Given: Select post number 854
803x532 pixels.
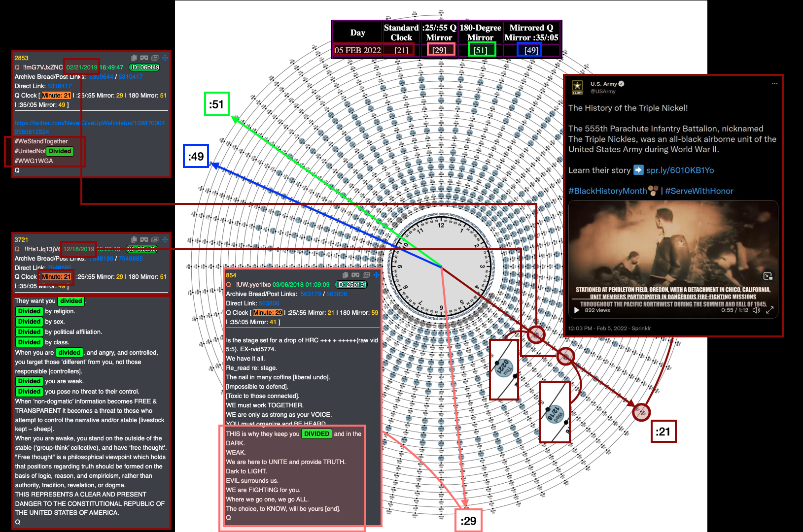Looking at the screenshot, I should (x=231, y=275).
